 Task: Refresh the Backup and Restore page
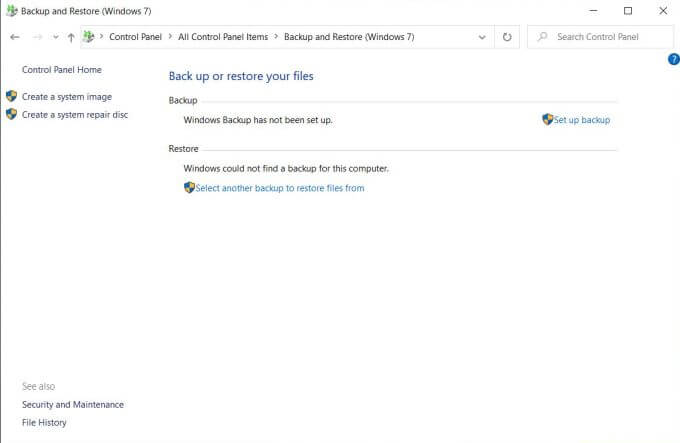(507, 37)
